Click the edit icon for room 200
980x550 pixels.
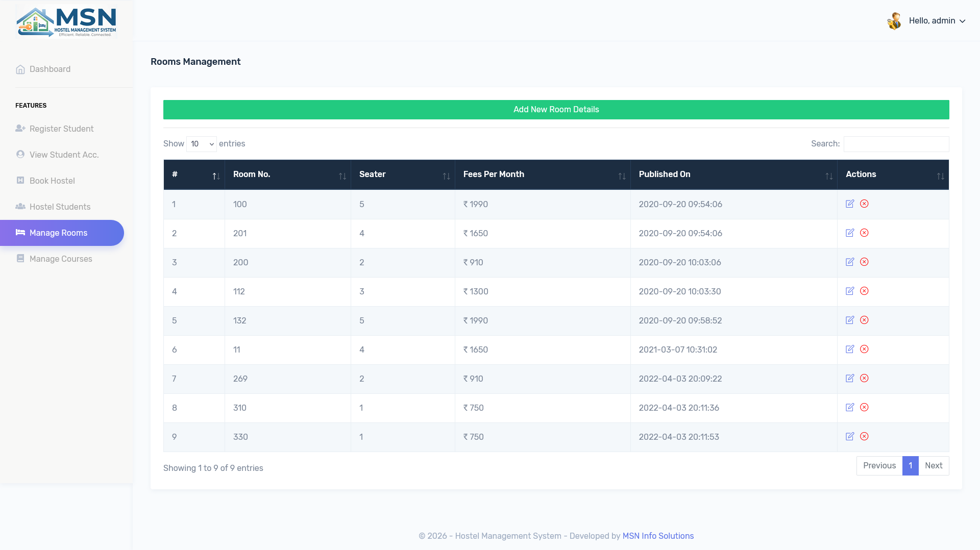pos(850,262)
